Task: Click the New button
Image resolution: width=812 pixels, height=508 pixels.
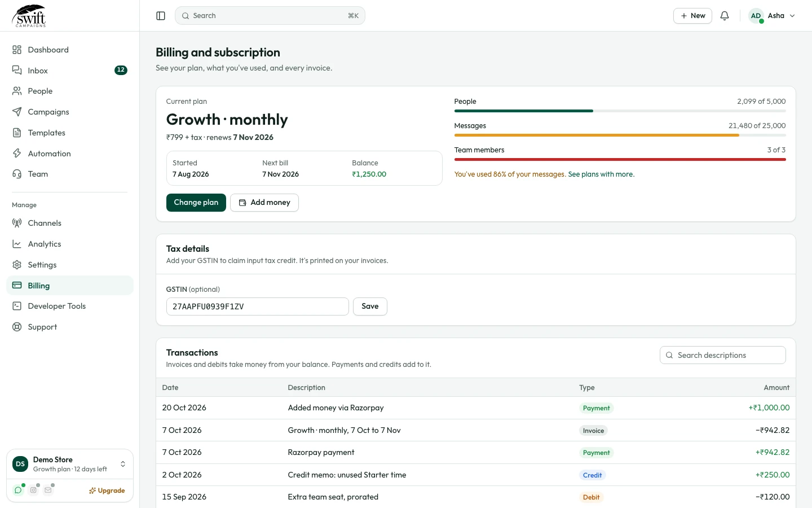Action: point(692,16)
